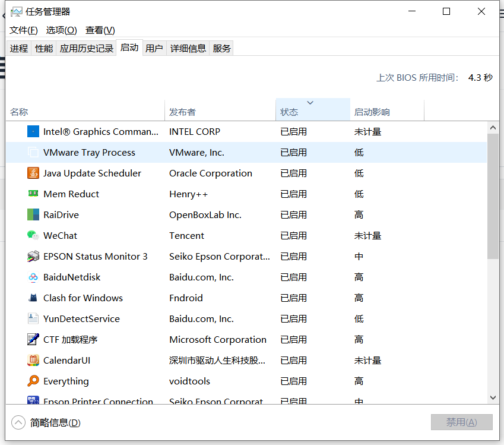
Task: Select the CTF 加载程序 row name
Action: click(71, 339)
